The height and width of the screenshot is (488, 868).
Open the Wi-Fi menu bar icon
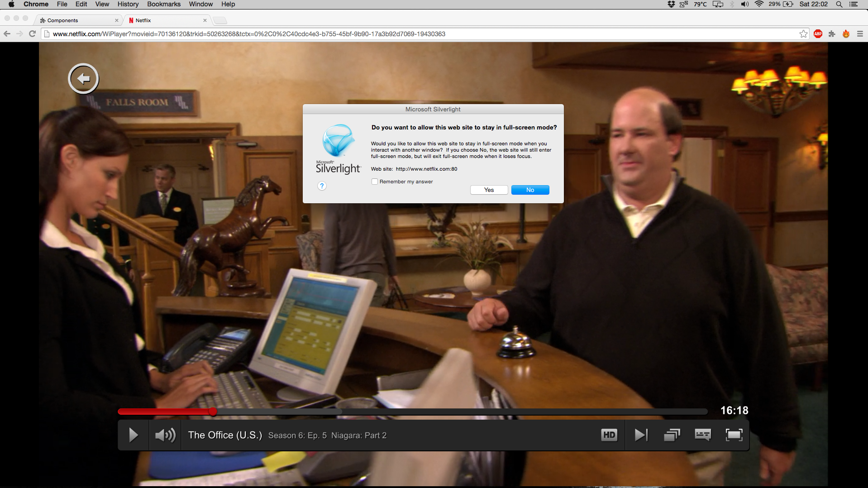[x=759, y=4]
